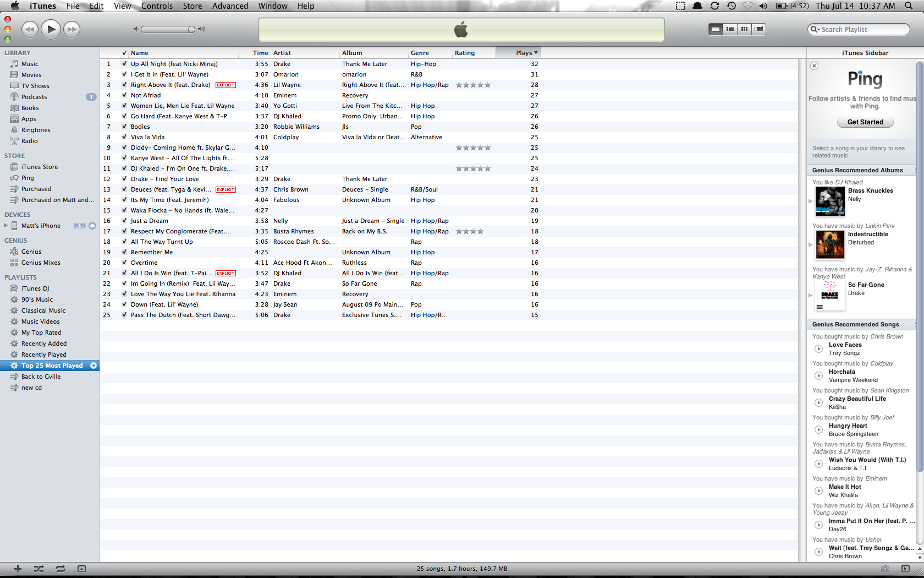924x578 pixels.
Task: Toggle repeat in the bottom bar
Action: click(x=61, y=569)
